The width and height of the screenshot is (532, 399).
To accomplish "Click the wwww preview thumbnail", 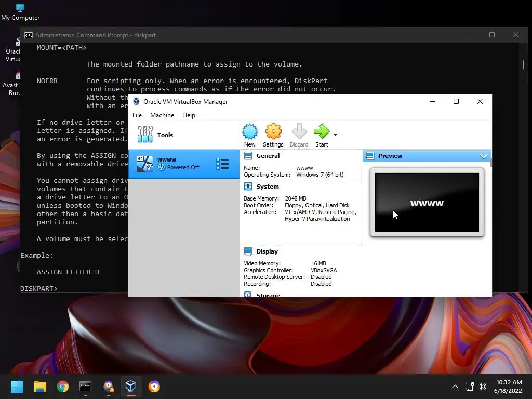I will (427, 203).
